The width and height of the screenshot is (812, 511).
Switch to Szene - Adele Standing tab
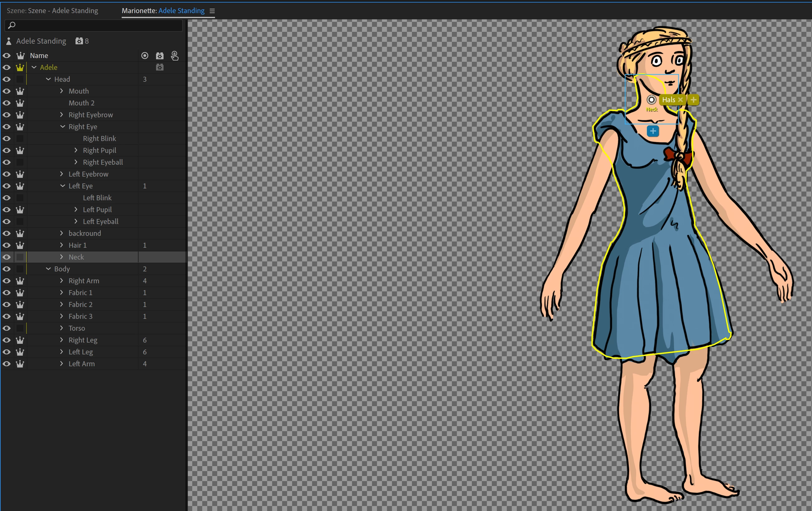pos(52,11)
